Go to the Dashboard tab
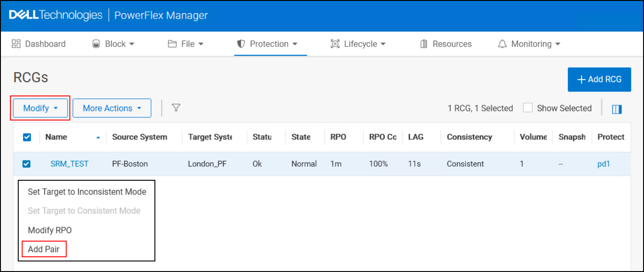The width and height of the screenshot is (644, 272). [39, 44]
